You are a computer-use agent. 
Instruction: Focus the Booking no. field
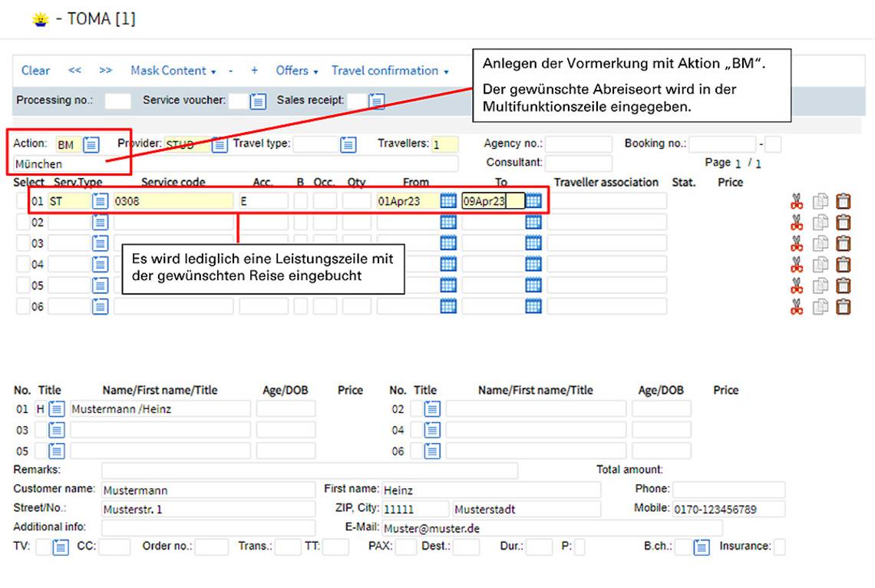pyautogui.click(x=722, y=144)
